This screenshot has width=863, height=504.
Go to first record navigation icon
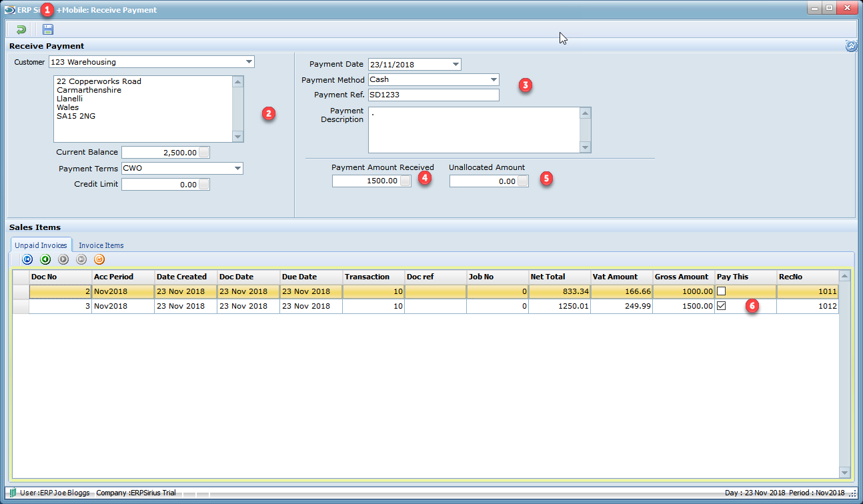[x=27, y=260]
